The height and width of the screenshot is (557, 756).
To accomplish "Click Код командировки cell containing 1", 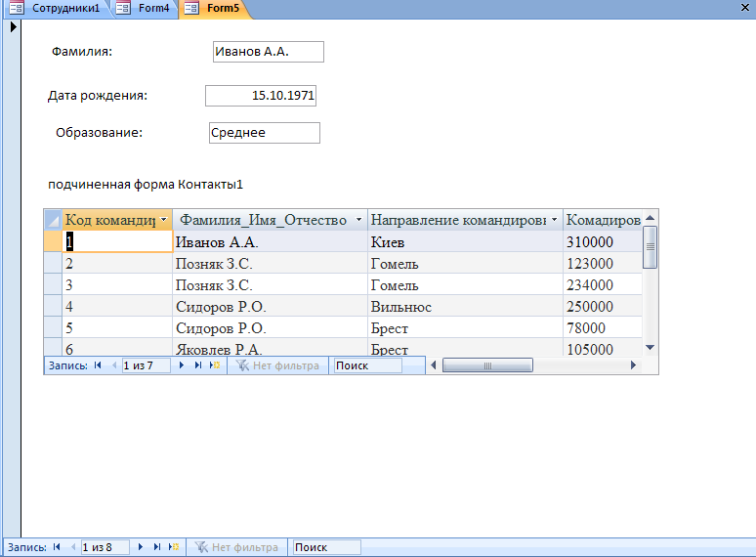I will (x=117, y=241).
